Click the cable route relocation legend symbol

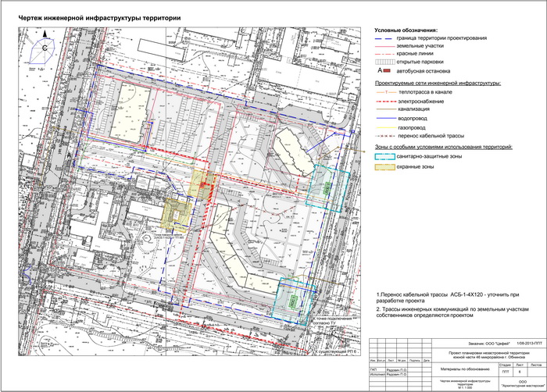point(386,136)
